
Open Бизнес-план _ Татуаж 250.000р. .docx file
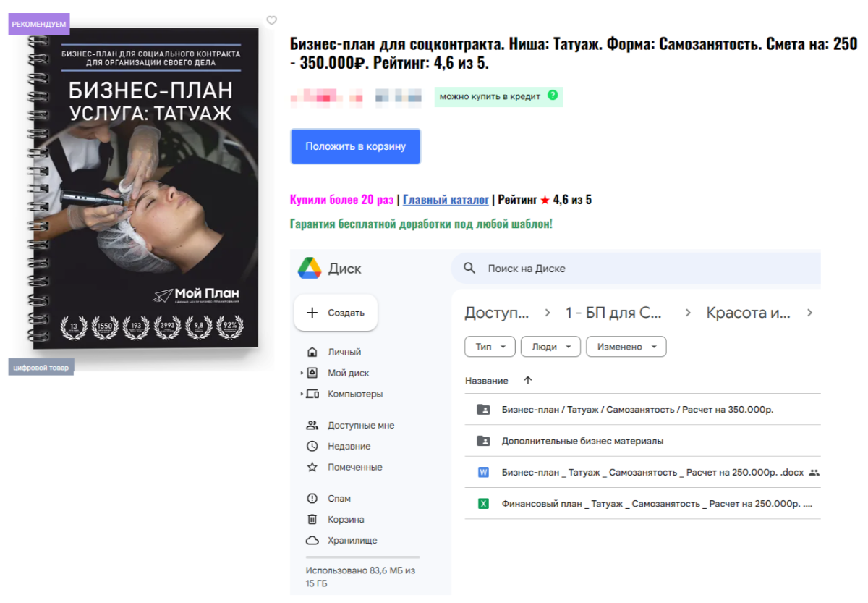click(642, 473)
